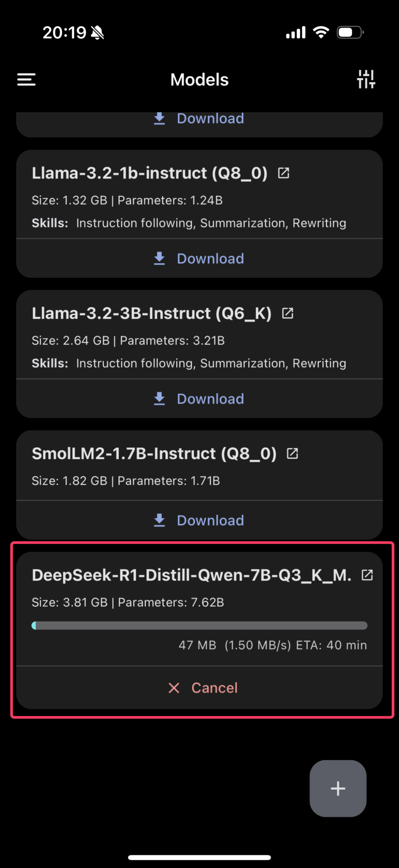
Task: Select the SmolLM2-1.7B-Instruct (Q8_0) title
Action: (154, 453)
